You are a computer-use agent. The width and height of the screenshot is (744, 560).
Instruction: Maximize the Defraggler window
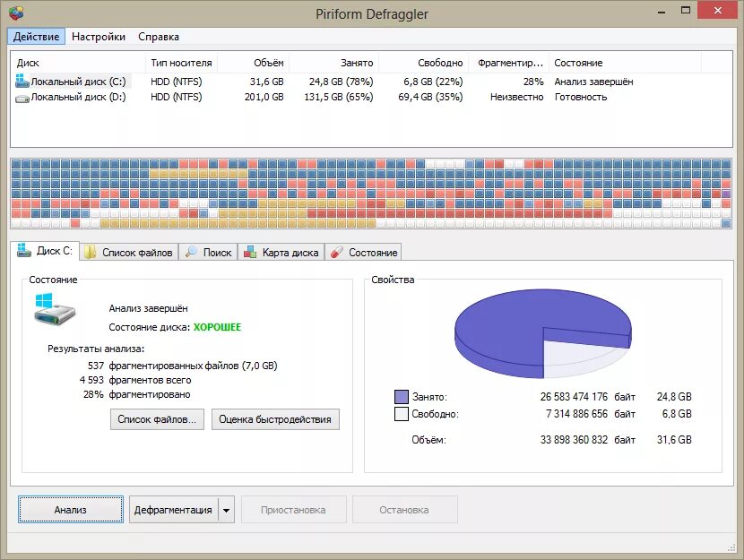coord(686,11)
